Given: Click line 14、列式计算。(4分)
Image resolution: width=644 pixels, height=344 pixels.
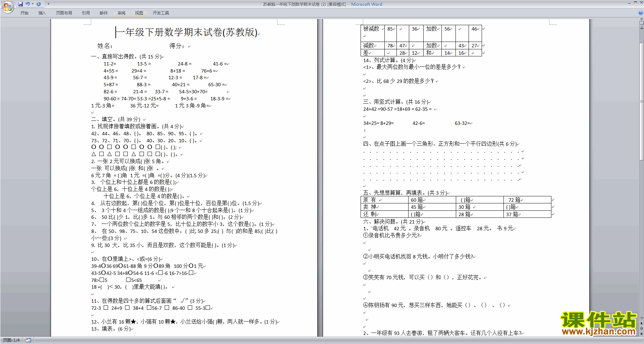Looking at the screenshot, I should click(x=388, y=60).
